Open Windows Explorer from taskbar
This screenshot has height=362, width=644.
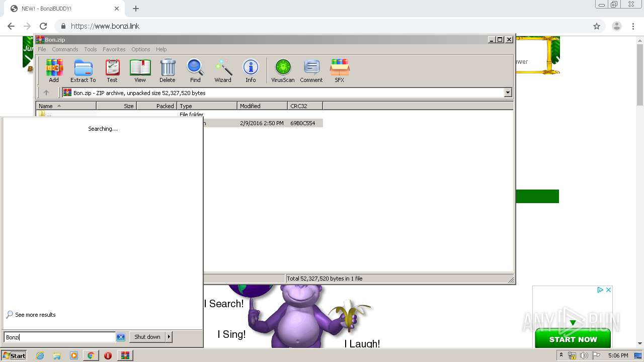[x=57, y=355]
